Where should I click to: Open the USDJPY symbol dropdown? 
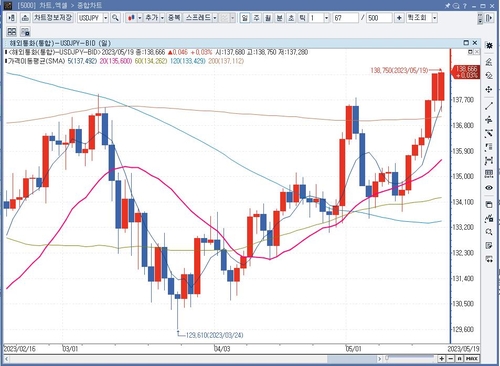click(106, 18)
